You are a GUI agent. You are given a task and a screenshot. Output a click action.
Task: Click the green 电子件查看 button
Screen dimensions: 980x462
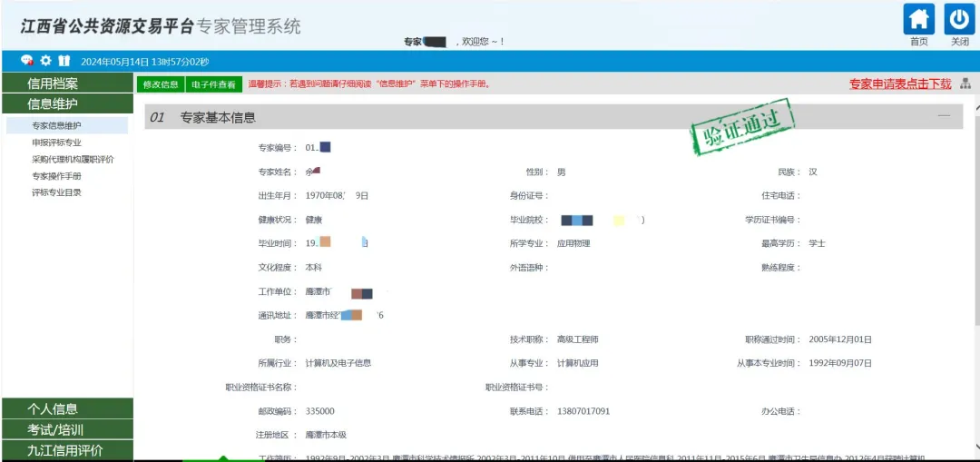213,84
